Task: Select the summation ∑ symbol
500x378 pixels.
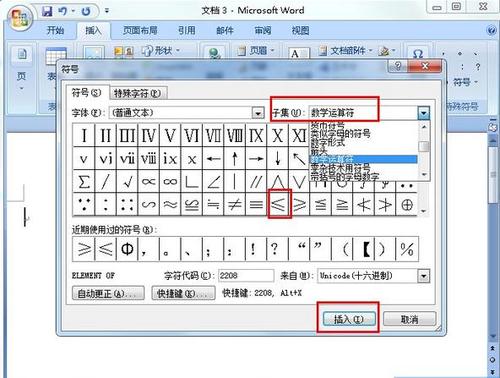Action: point(83,182)
